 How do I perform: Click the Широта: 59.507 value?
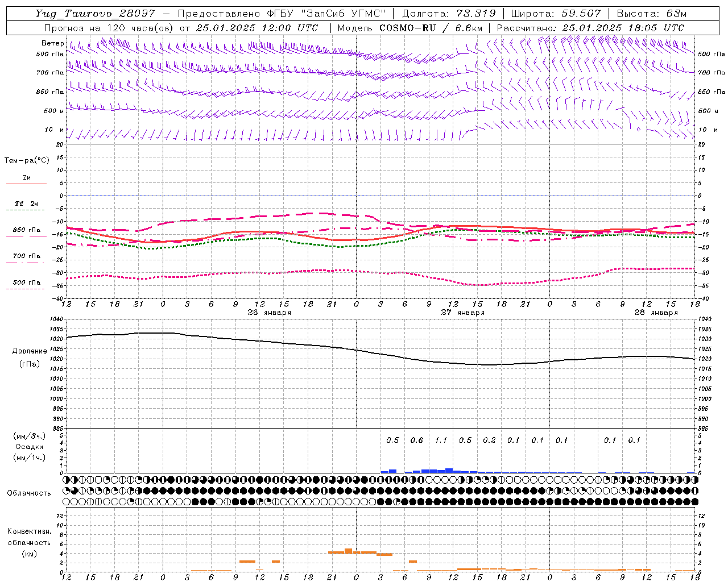click(x=556, y=14)
